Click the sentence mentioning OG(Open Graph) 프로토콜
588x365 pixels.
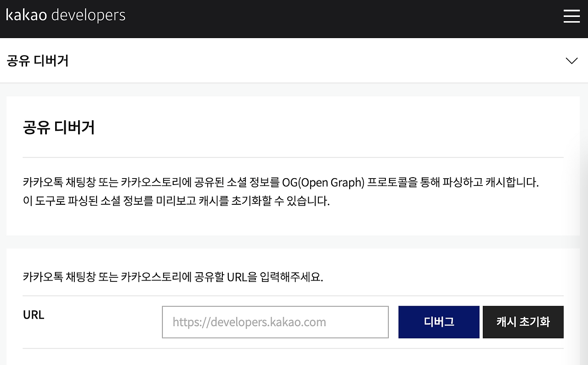coord(281,182)
